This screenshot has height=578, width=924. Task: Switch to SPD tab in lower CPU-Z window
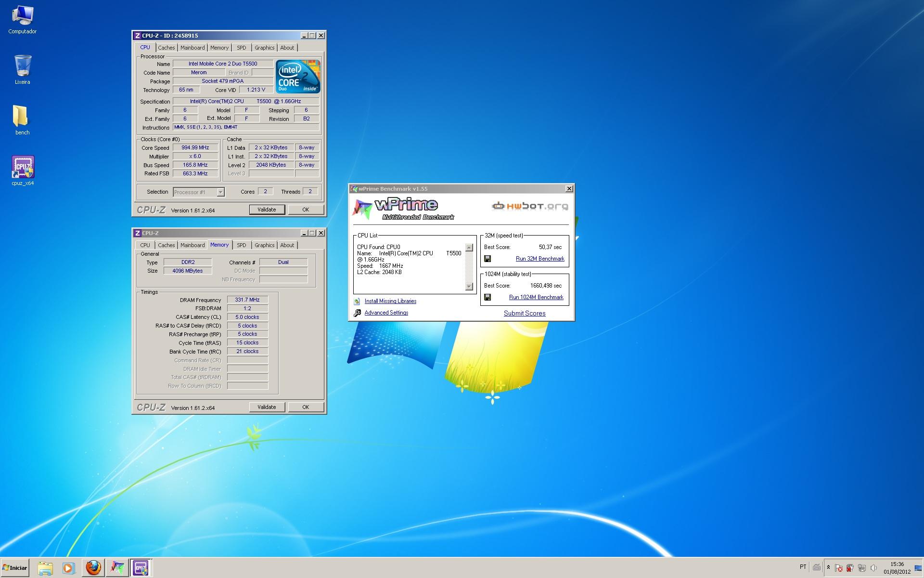pos(241,245)
